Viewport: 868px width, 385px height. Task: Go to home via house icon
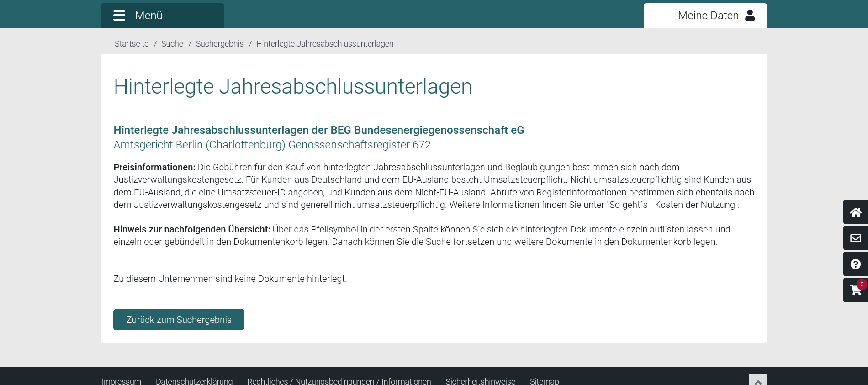[x=855, y=212]
